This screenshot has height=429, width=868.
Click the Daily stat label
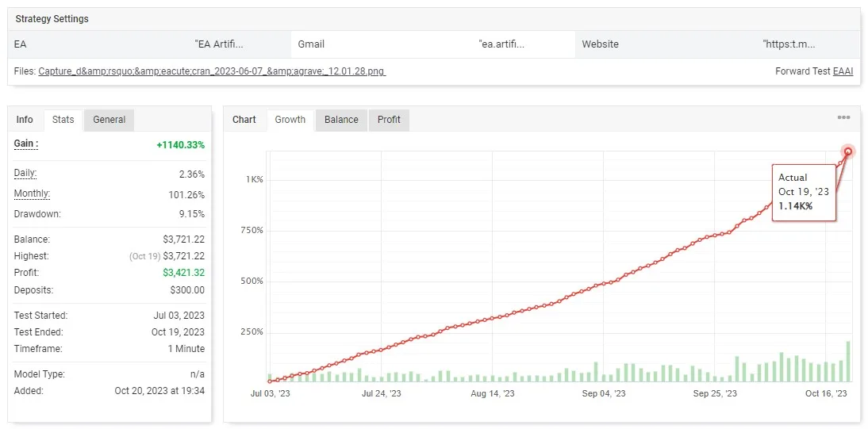coord(25,174)
